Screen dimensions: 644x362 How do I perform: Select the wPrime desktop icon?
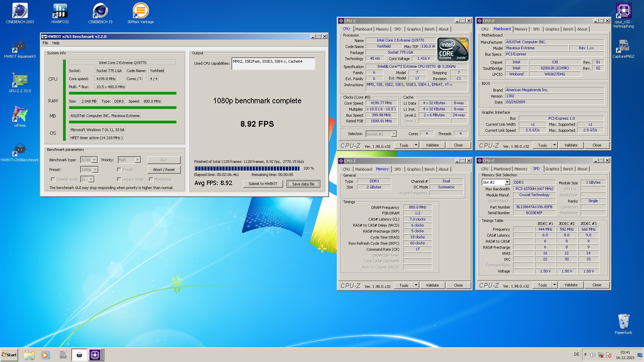click(x=20, y=117)
